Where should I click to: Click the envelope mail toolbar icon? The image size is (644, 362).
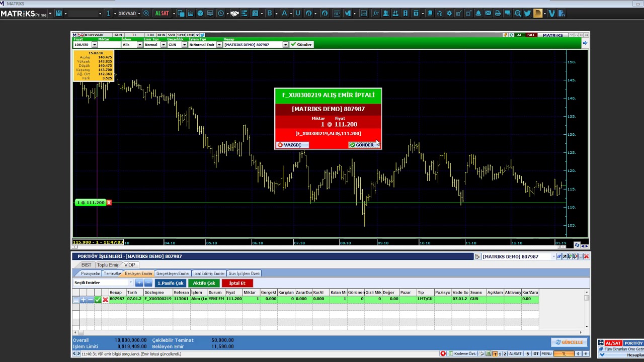pos(488,14)
